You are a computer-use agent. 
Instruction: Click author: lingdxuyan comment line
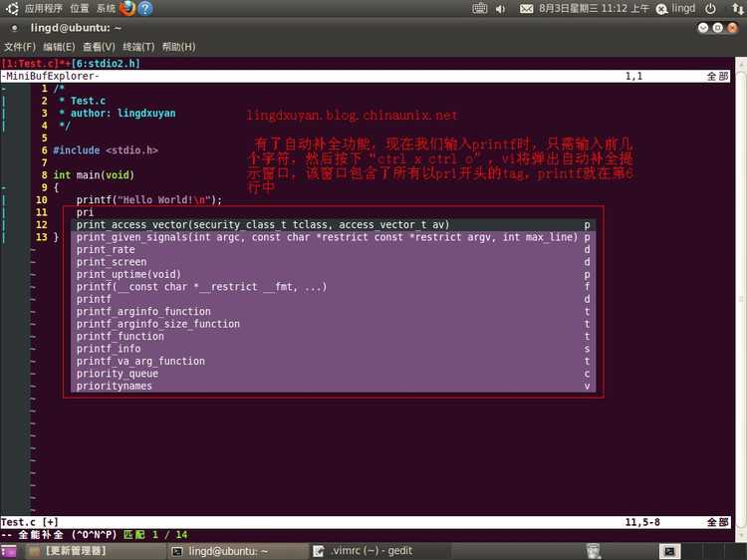tap(118, 113)
